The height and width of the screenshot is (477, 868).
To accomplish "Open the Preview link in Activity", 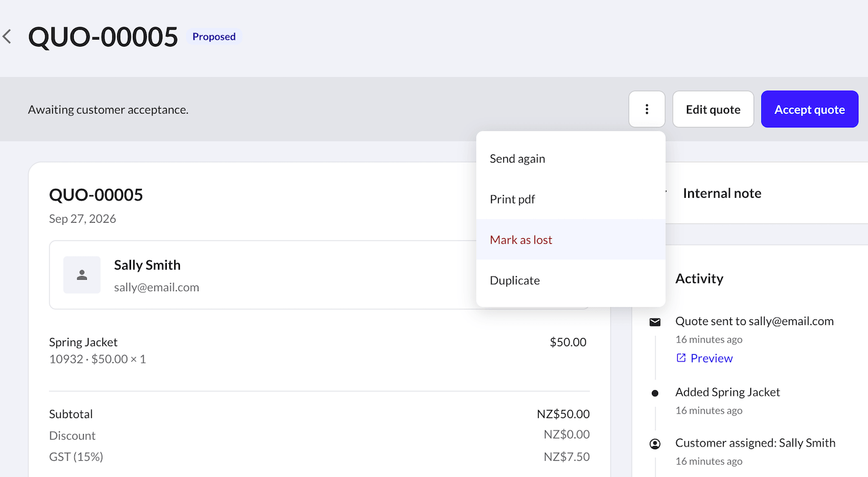I will (x=711, y=358).
